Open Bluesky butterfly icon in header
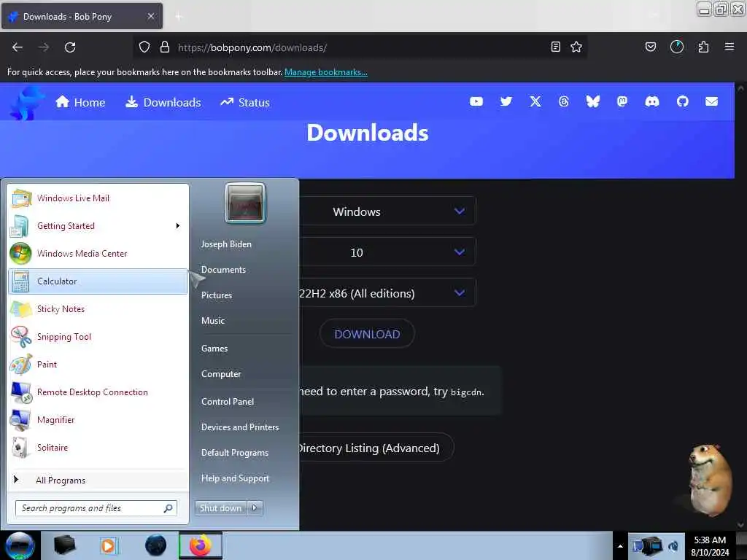The width and height of the screenshot is (747, 560). (592, 101)
